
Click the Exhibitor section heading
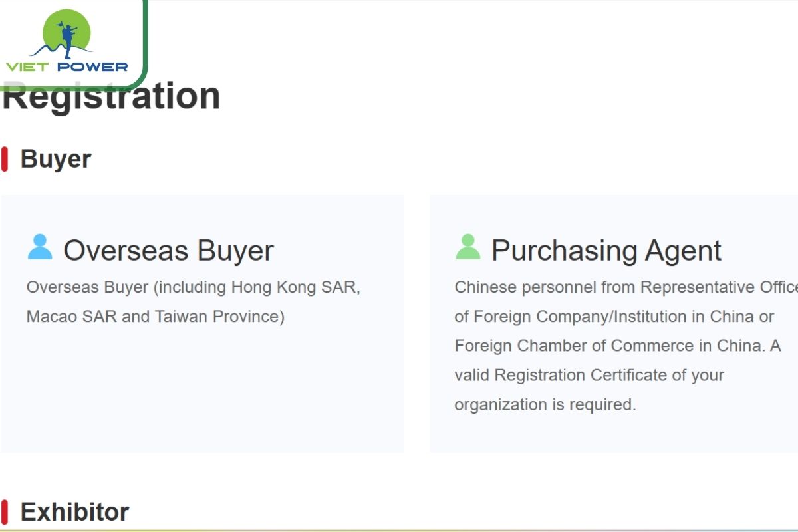[74, 511]
